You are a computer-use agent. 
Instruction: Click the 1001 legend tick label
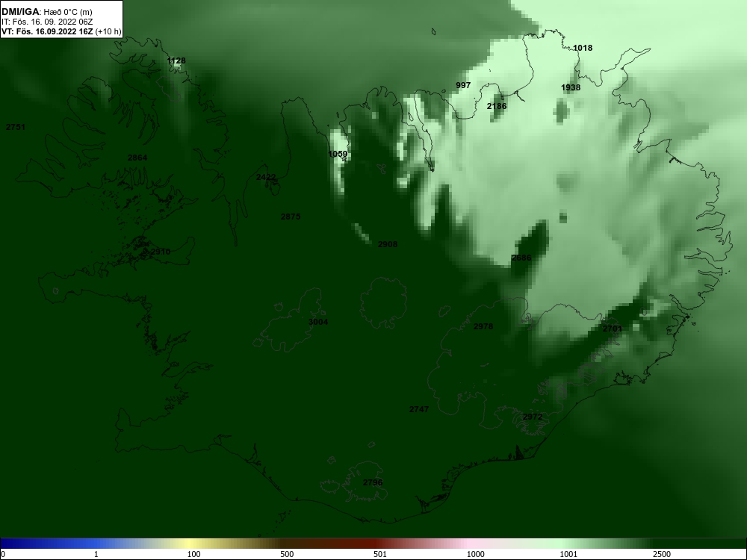(568, 554)
